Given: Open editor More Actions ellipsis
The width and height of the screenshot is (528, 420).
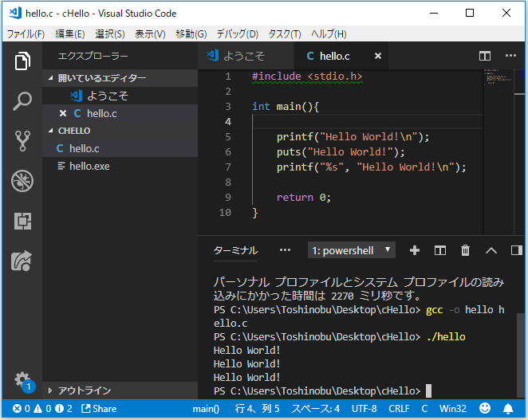Looking at the screenshot, I should click(x=510, y=56).
